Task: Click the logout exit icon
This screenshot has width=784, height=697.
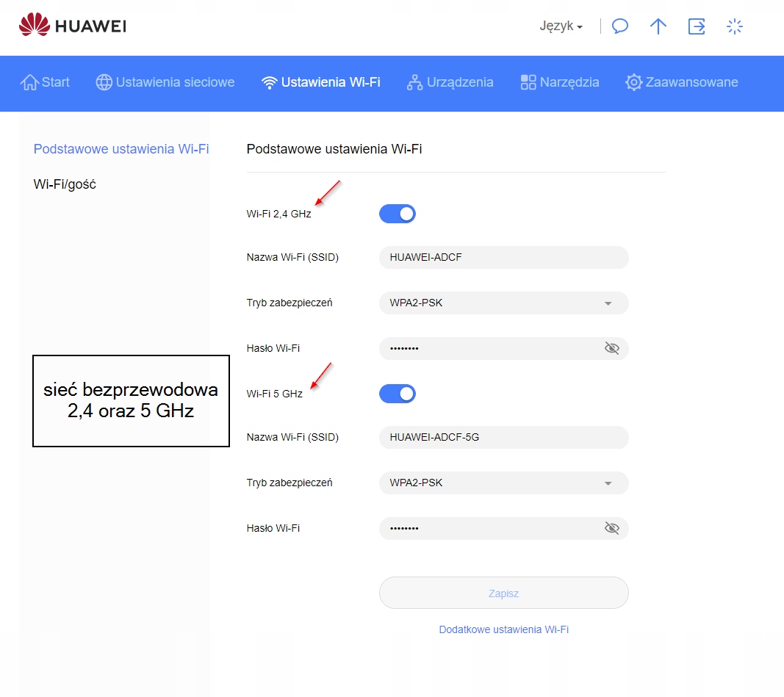Action: pyautogui.click(x=696, y=26)
